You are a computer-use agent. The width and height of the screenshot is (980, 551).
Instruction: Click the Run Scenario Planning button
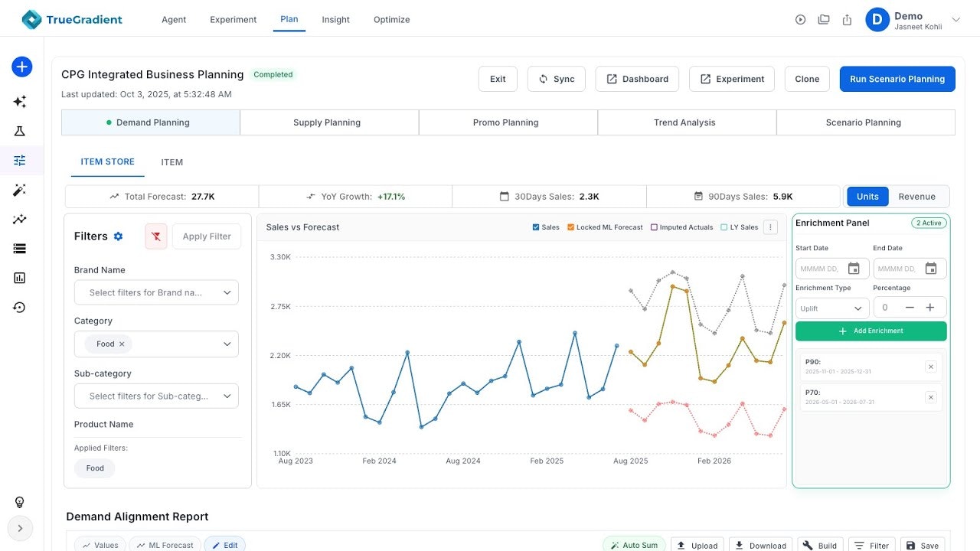coord(897,79)
